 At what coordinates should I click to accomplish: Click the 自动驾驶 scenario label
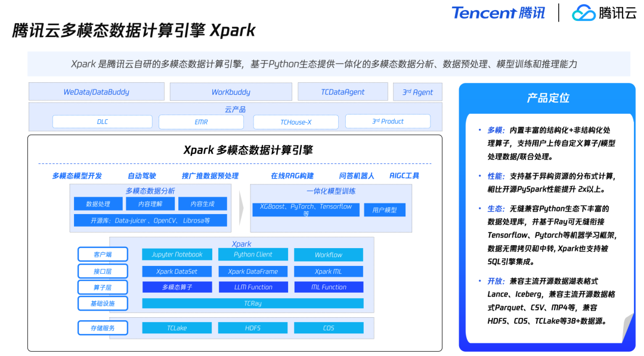[142, 176]
